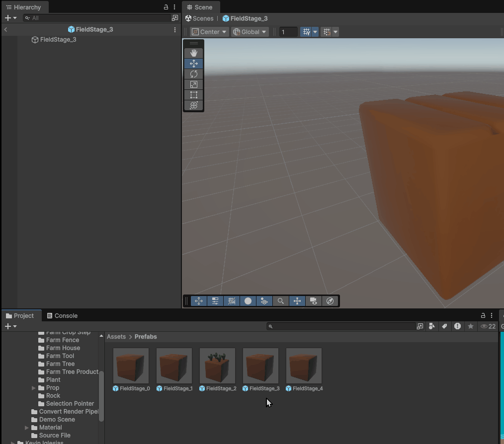Open the Global rotation mode dropdown
Screen dimensions: 504x444
tap(250, 32)
